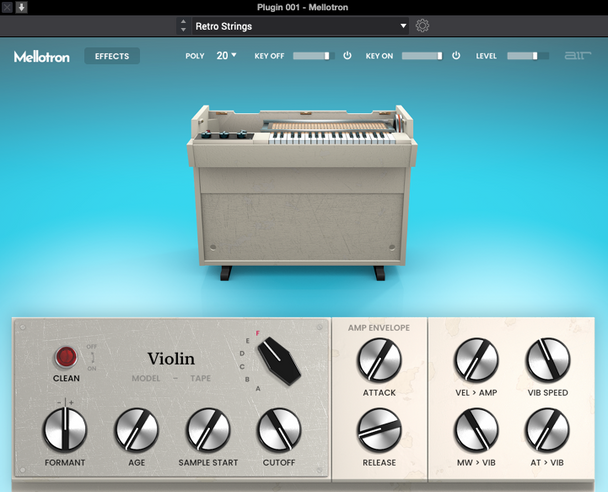Open the Poly voice count dropdown

click(227, 56)
